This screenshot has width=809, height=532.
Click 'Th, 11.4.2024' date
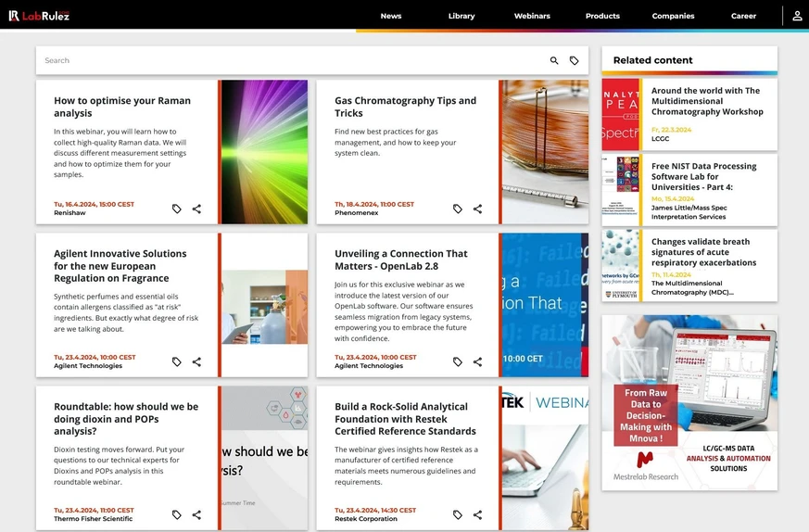(x=671, y=274)
